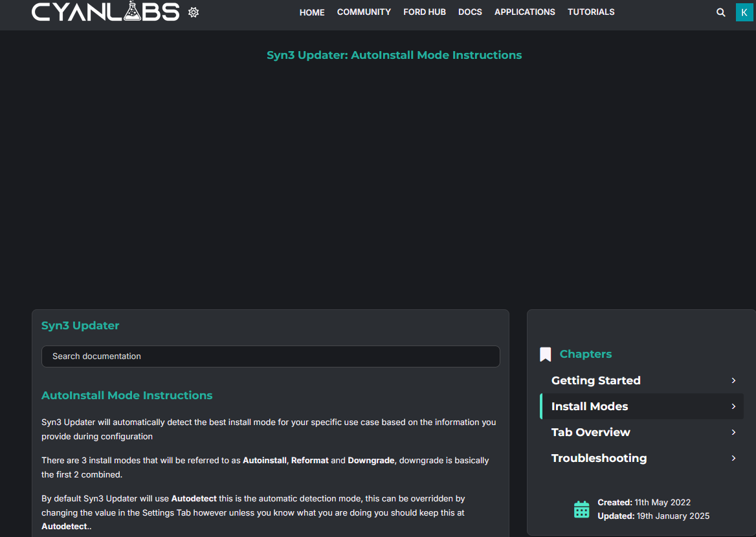Click the Chapters heading text
Viewport: 756px width, 537px height.
tap(586, 355)
